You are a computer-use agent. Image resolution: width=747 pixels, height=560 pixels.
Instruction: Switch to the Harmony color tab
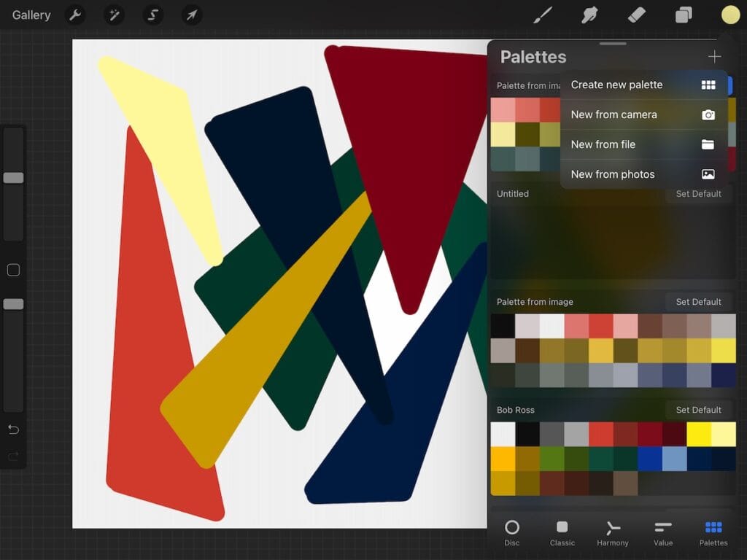click(x=612, y=533)
